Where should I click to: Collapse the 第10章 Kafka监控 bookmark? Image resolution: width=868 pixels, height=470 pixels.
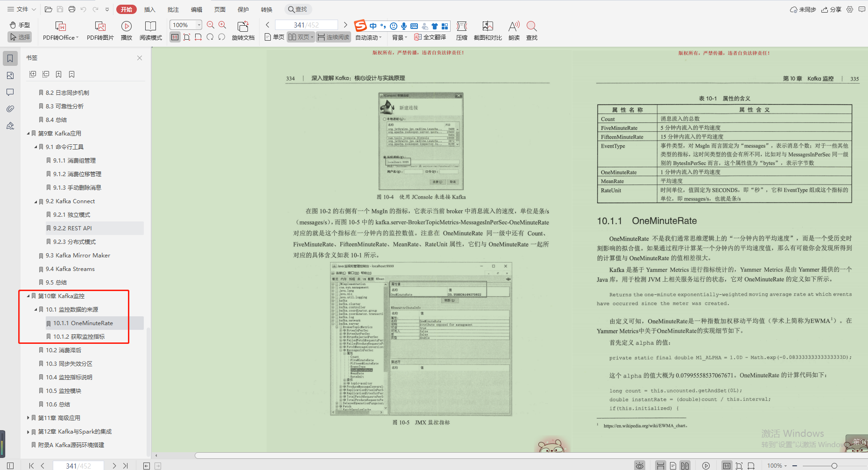point(28,296)
